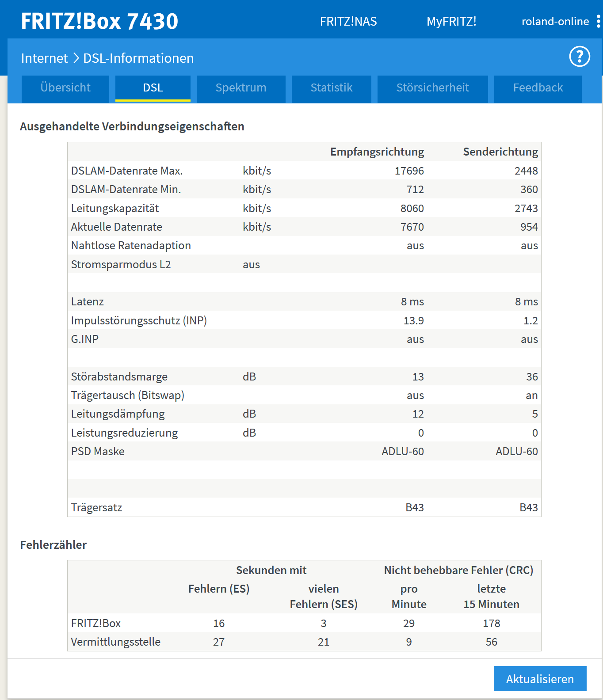Screen dimensions: 603x700
Task: Open the Spektrum tab
Action: (x=241, y=88)
